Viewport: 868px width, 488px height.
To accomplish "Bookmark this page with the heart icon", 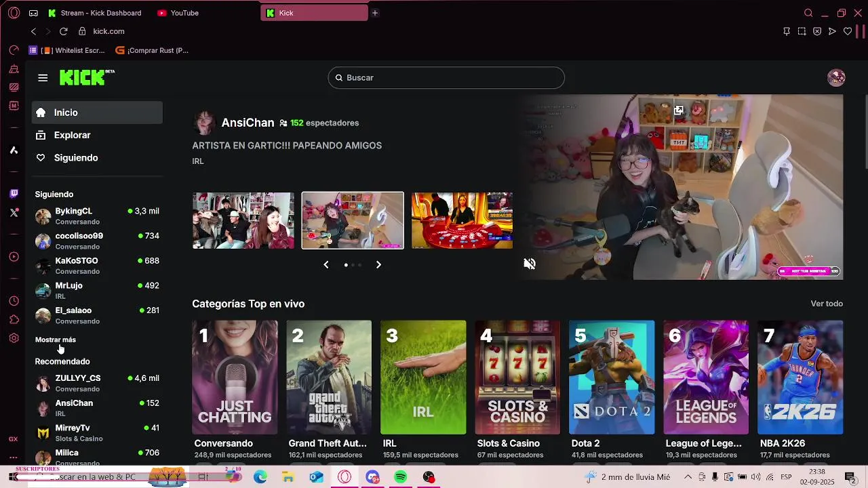I will coord(848,31).
